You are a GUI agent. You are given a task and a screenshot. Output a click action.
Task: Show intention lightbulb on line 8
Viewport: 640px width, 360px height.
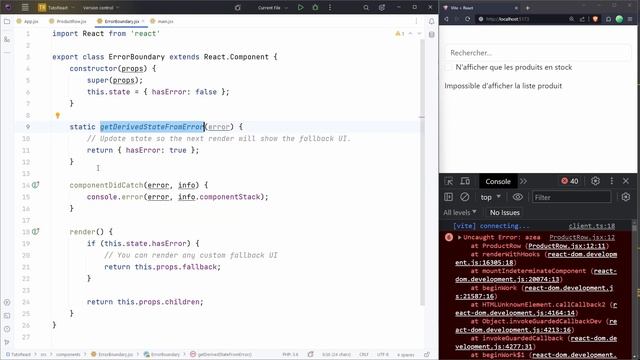(x=58, y=116)
